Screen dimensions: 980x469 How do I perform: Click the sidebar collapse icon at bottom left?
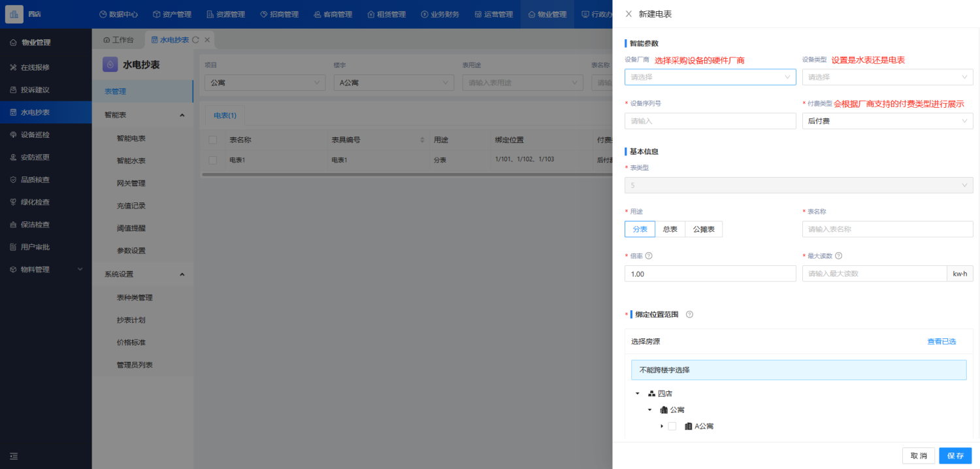pyautogui.click(x=13, y=456)
